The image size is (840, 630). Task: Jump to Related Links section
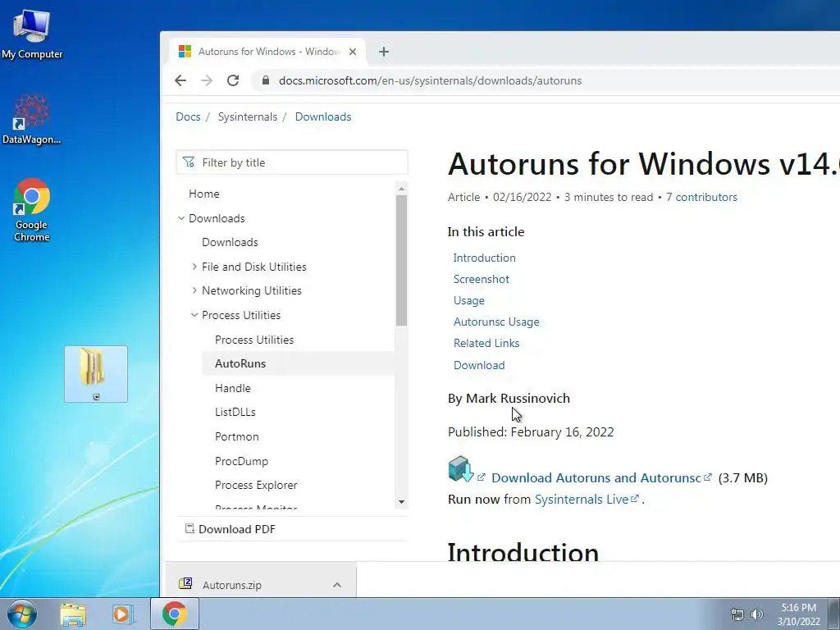(x=486, y=344)
